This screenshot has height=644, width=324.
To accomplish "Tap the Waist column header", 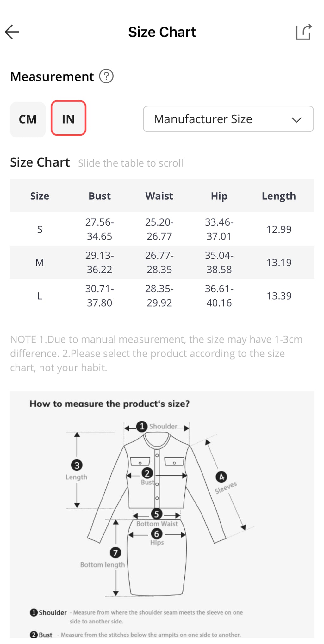I will click(x=159, y=196).
